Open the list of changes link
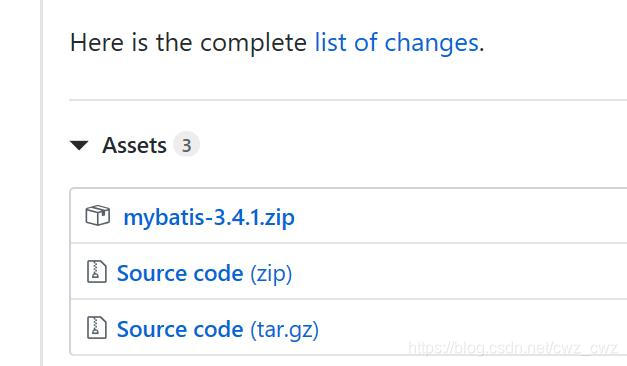This screenshot has height=366, width=627. 397,43
